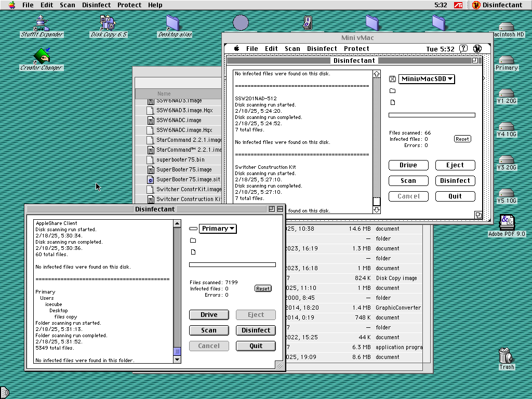Quit from the front Disinfectant window
Image resolution: width=532 pixels, height=399 pixels.
pyautogui.click(x=256, y=346)
